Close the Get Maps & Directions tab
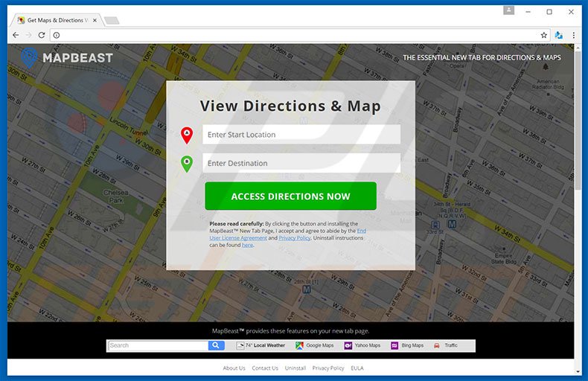588x381 pixels. click(x=95, y=20)
